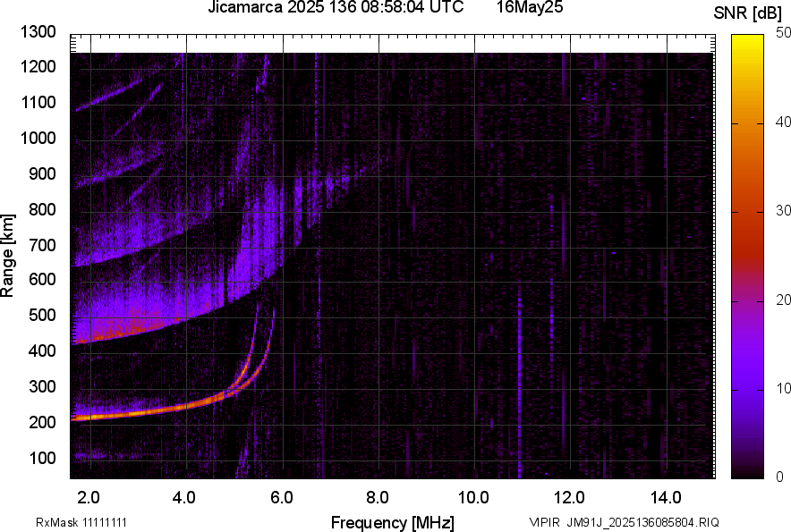Viewport: 791px width, 532px height.
Task: Click the 'VIPIR JM91J_2025136085804.RIQ' file label
Action: [624, 522]
